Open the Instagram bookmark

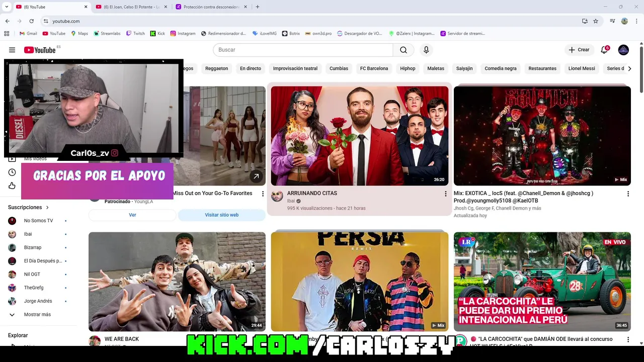[183, 34]
